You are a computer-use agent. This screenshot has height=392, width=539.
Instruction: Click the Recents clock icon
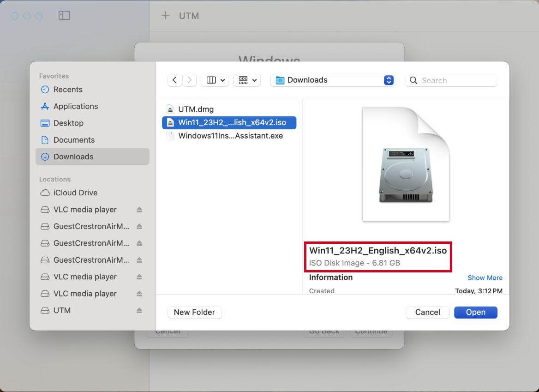tap(45, 90)
